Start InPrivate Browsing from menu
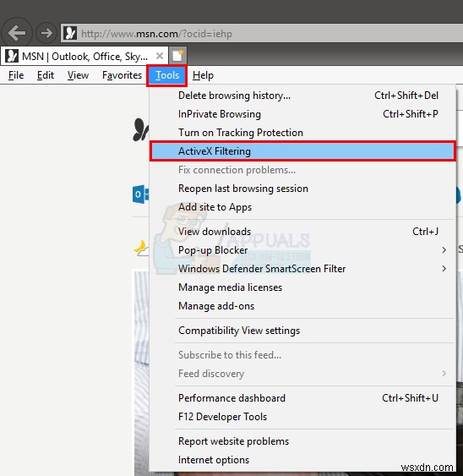463x476 pixels. [302, 114]
